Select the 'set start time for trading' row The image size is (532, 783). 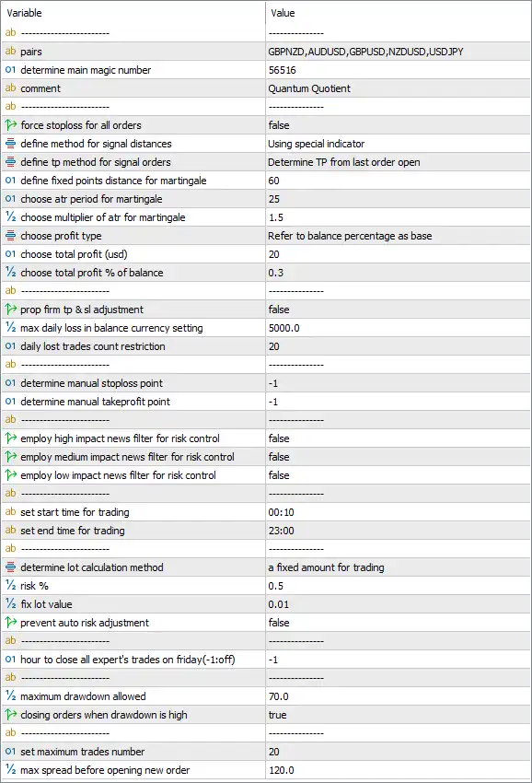265,512
